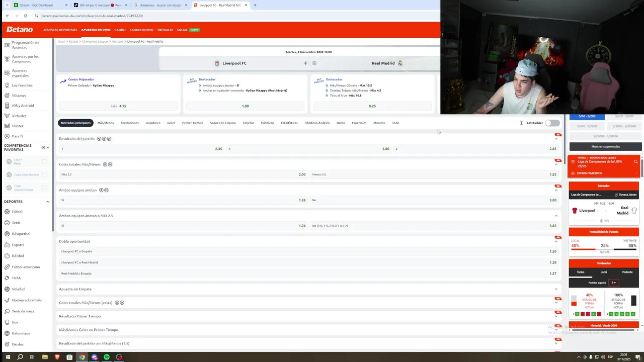
Task: Open the iOS y Android icon
Action: (7, 106)
